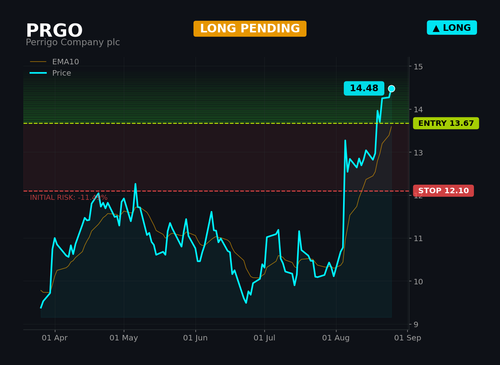Click the 01 Sep axis label
Screen dimensions: 500x365
click(x=407, y=338)
